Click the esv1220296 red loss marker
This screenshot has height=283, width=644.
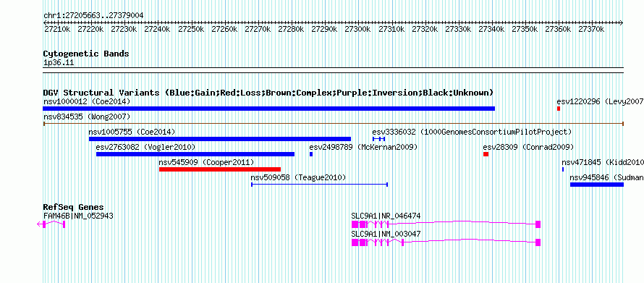559,109
